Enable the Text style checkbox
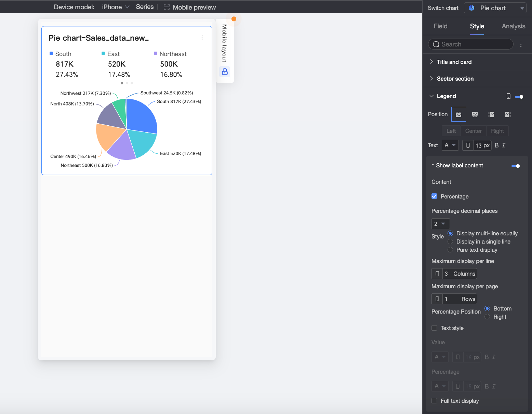The image size is (532, 414). coord(434,328)
